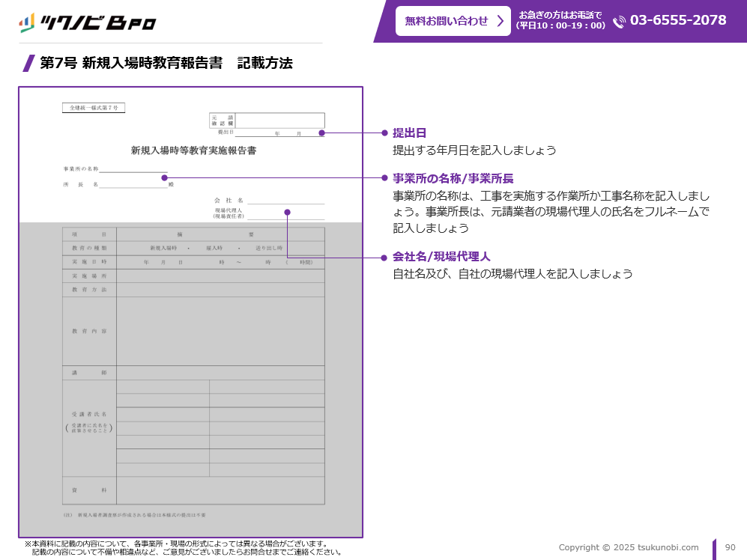This screenshot has height=560, width=747.
Task: Click 新規入場時 option in 教育の種類 row
Action: pyautogui.click(x=163, y=248)
